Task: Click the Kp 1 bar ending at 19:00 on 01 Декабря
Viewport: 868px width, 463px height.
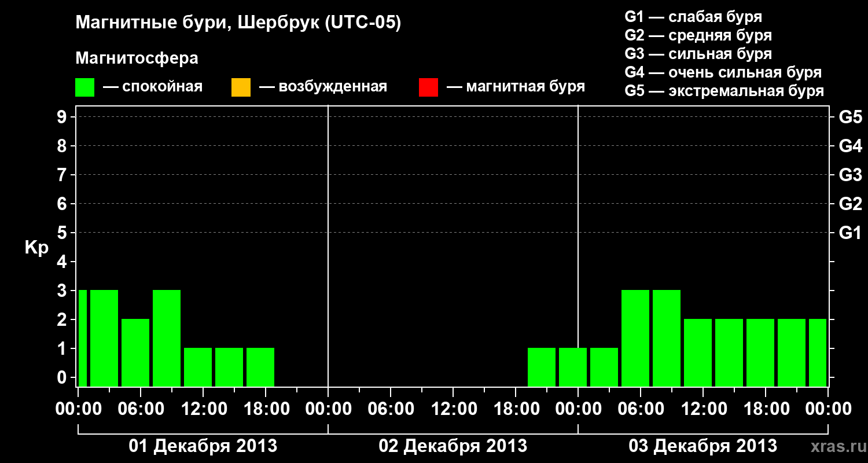Action: (x=260, y=367)
